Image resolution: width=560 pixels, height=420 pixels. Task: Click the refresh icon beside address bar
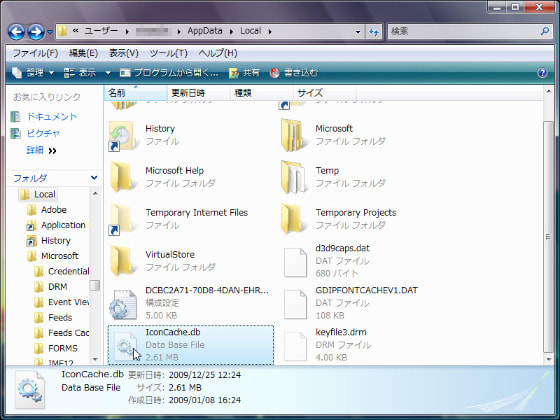374,32
